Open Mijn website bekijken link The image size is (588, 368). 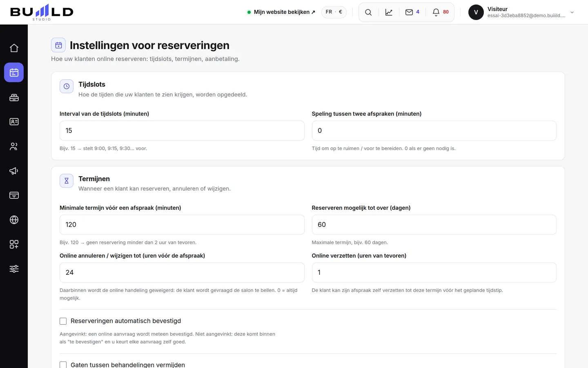tap(281, 12)
